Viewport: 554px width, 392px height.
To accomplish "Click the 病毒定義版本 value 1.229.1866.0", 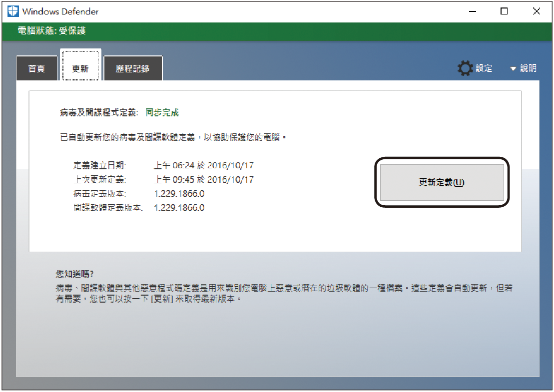I will [179, 194].
